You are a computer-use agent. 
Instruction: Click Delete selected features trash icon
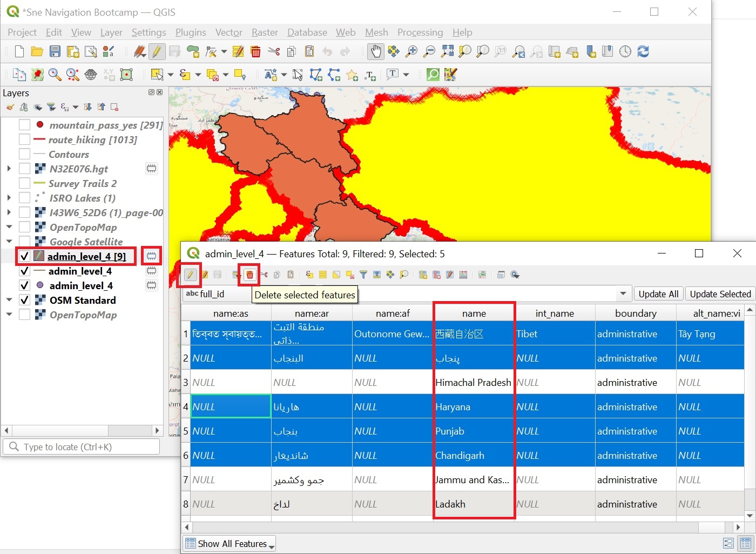point(249,275)
